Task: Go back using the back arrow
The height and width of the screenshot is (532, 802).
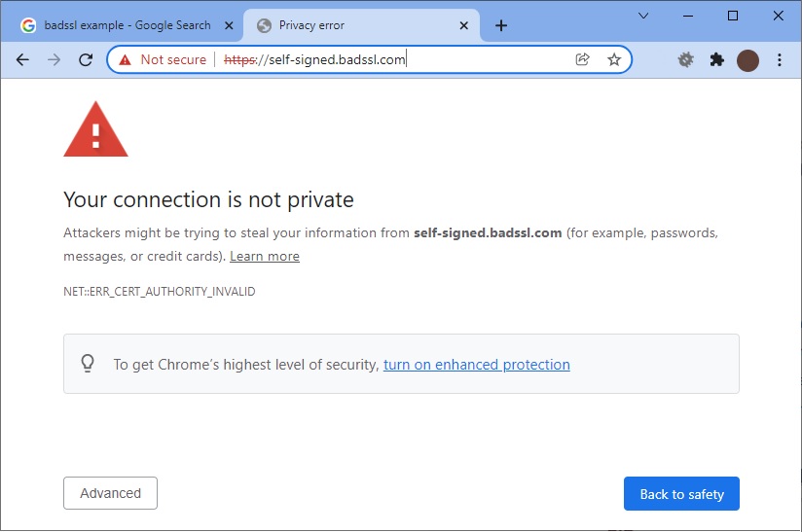Action: click(x=22, y=59)
